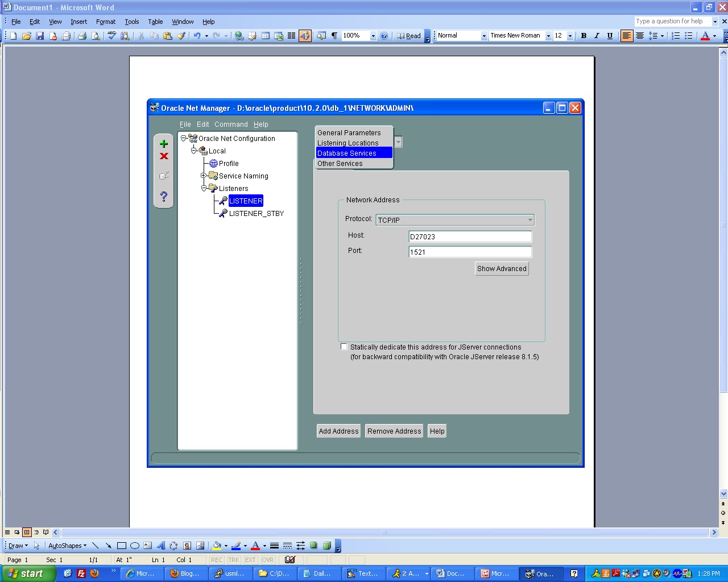Screen dimensions: 728x582
Task: Select General Parameters in the list
Action: tap(354, 133)
